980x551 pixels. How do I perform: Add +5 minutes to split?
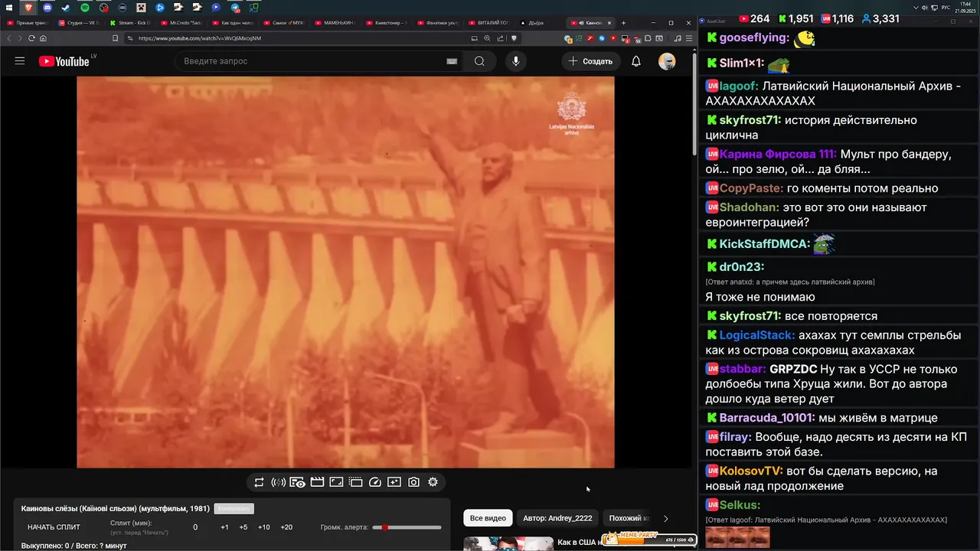(243, 527)
